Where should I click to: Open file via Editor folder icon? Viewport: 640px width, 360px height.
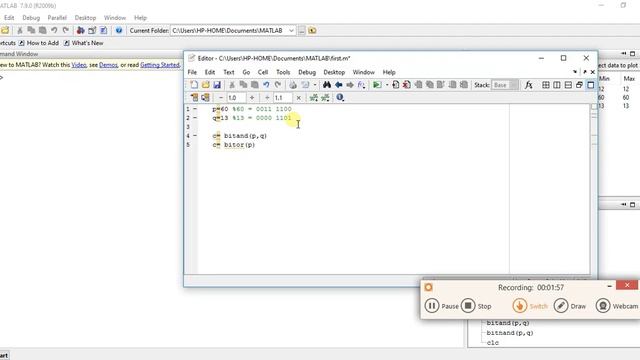click(x=205, y=85)
